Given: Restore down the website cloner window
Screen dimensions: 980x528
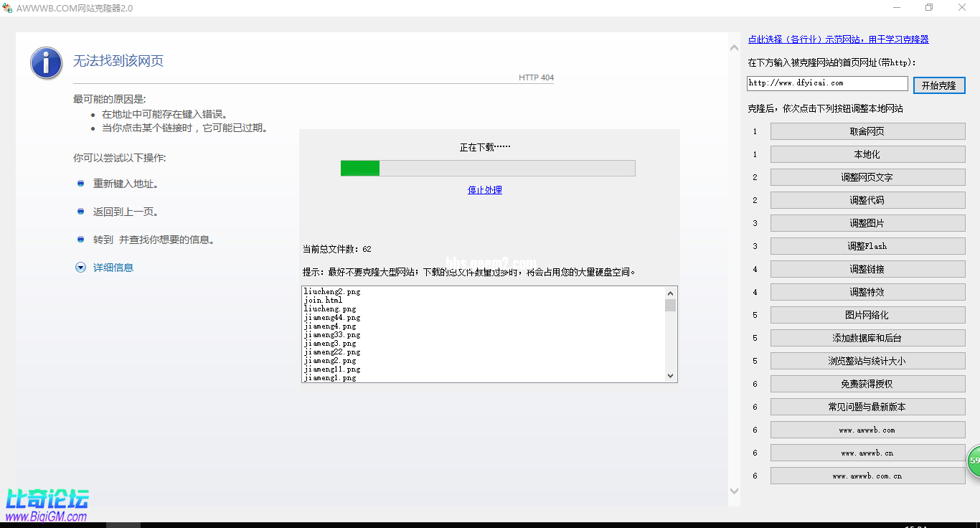Looking at the screenshot, I should click(x=930, y=8).
